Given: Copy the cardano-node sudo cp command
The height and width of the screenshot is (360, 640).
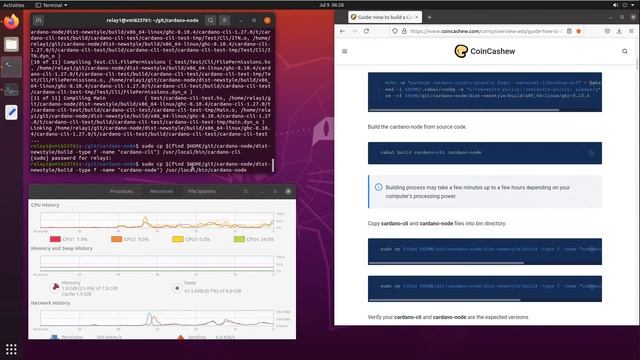Looking at the screenshot, I should pyautogui.click(x=591, y=287).
